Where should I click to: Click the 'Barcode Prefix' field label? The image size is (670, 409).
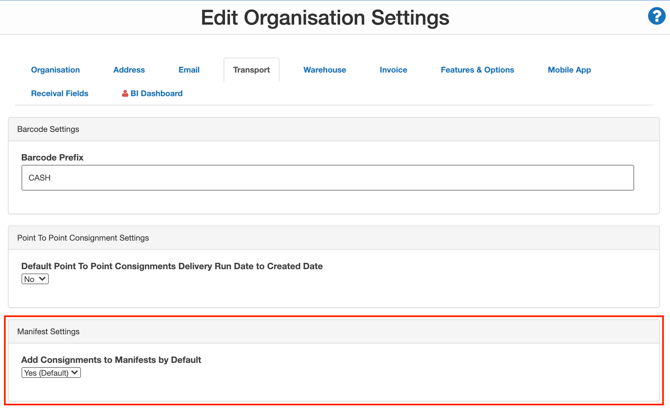pyautogui.click(x=52, y=157)
